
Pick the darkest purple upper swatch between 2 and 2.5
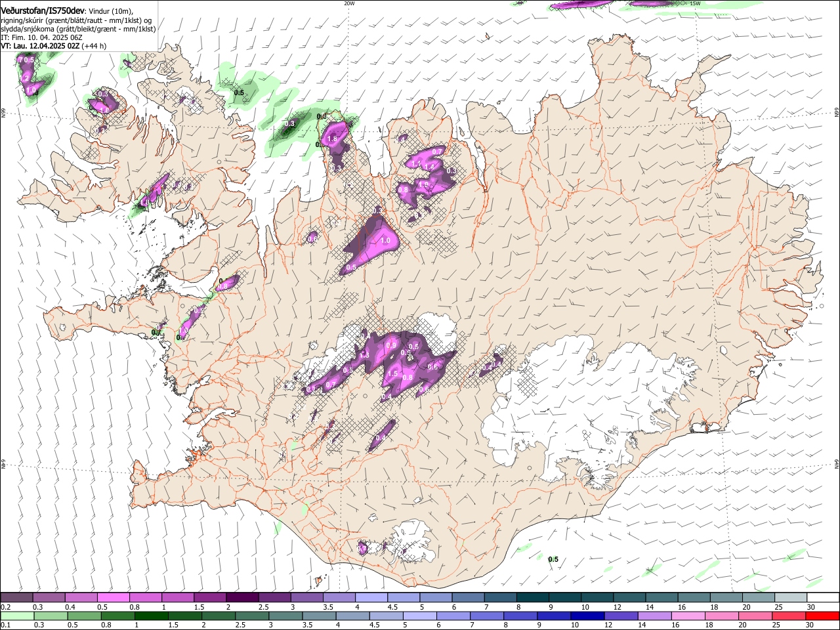tap(241, 597)
